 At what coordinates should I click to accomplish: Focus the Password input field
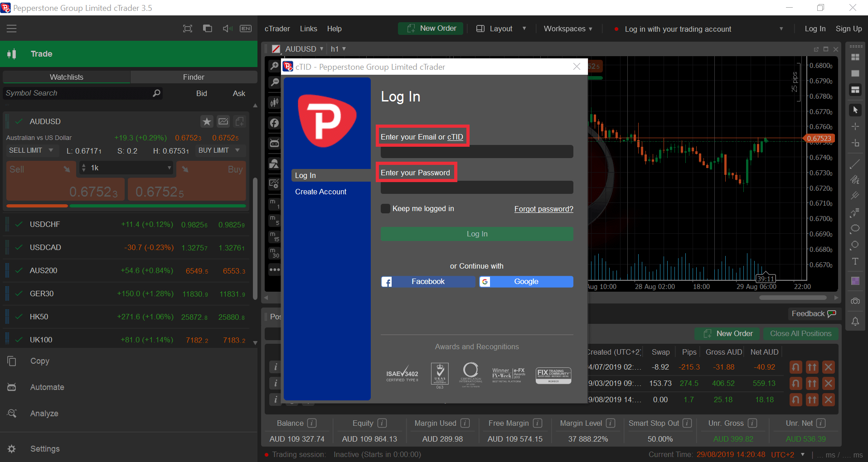[477, 188]
